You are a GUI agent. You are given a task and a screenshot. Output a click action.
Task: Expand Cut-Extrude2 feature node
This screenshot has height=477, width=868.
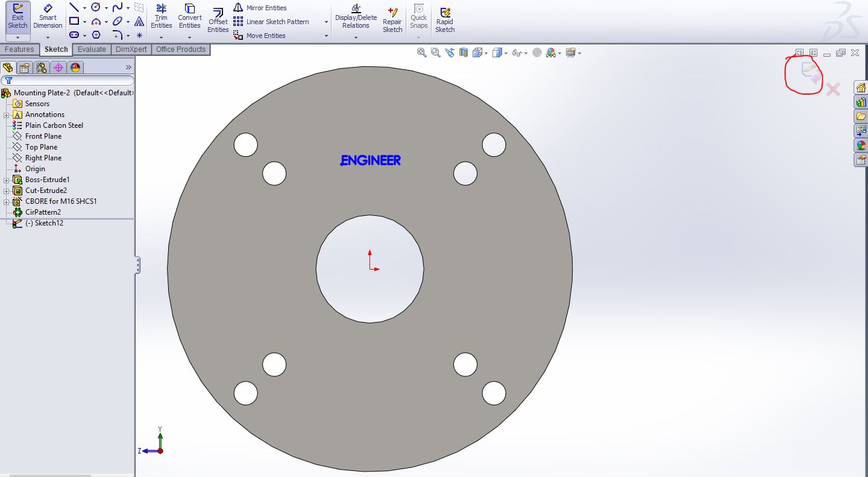7,191
